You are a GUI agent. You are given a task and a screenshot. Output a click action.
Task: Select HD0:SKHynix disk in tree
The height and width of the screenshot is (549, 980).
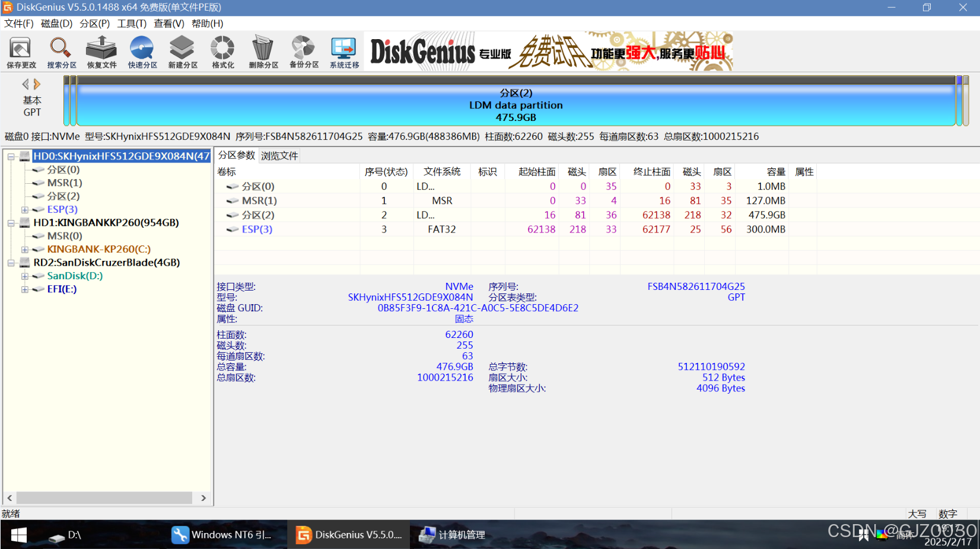pos(121,156)
